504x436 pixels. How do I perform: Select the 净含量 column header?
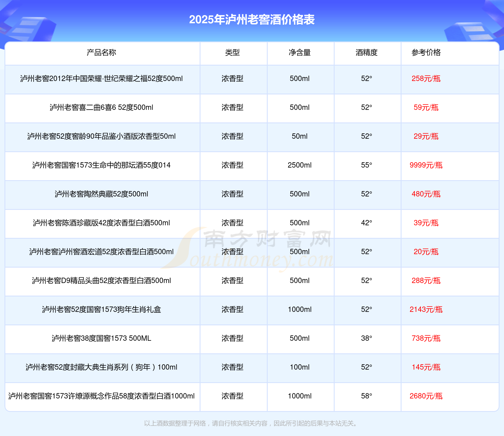[x=300, y=52]
